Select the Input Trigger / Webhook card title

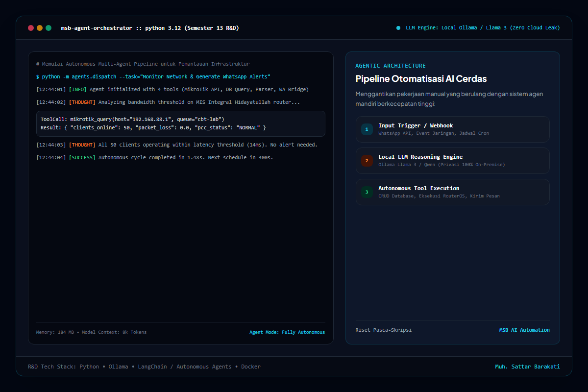tap(416, 125)
